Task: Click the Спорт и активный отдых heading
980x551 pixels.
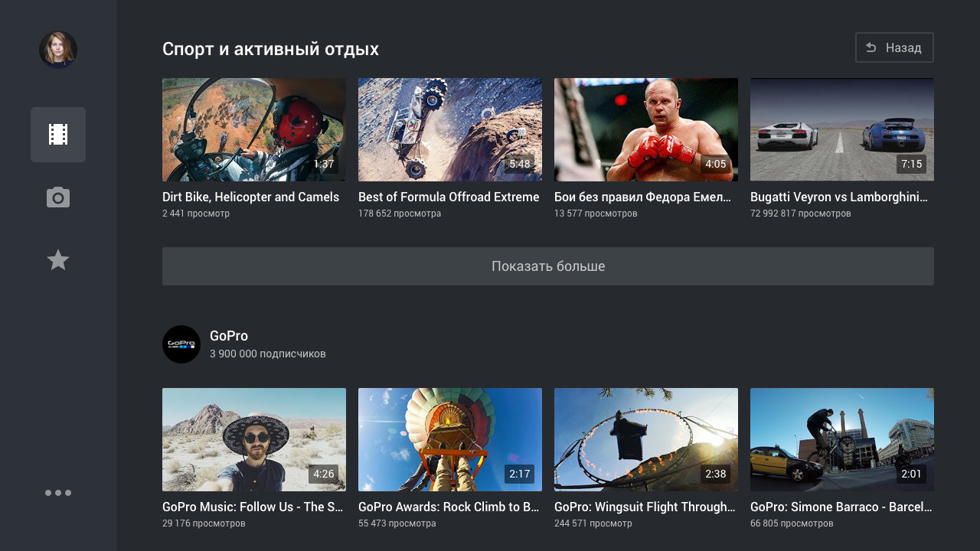Action: (x=270, y=49)
